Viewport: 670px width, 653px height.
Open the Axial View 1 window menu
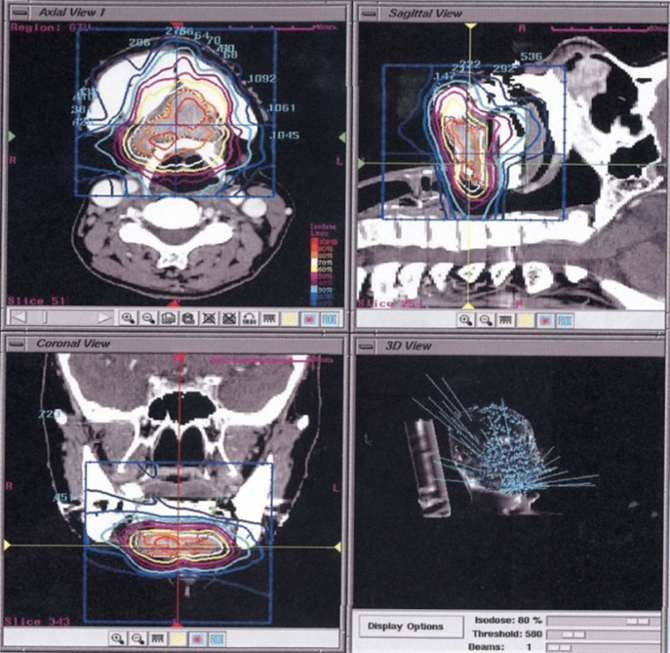[x=17, y=11]
